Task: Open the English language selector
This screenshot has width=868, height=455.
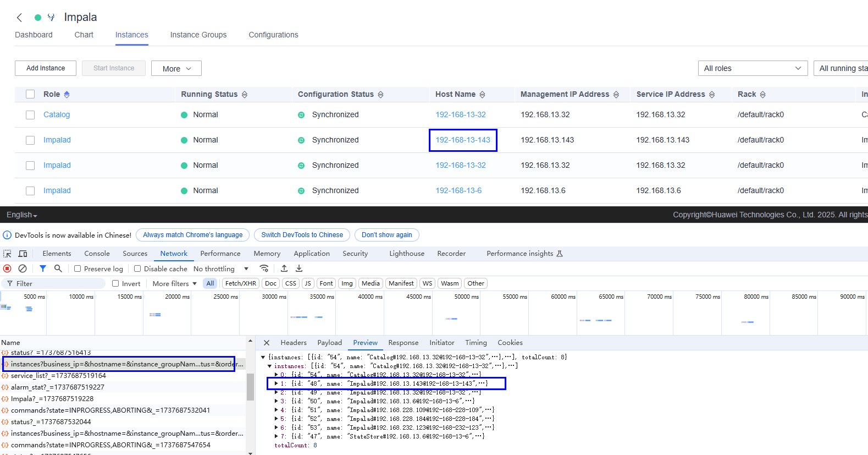Action: coord(21,215)
